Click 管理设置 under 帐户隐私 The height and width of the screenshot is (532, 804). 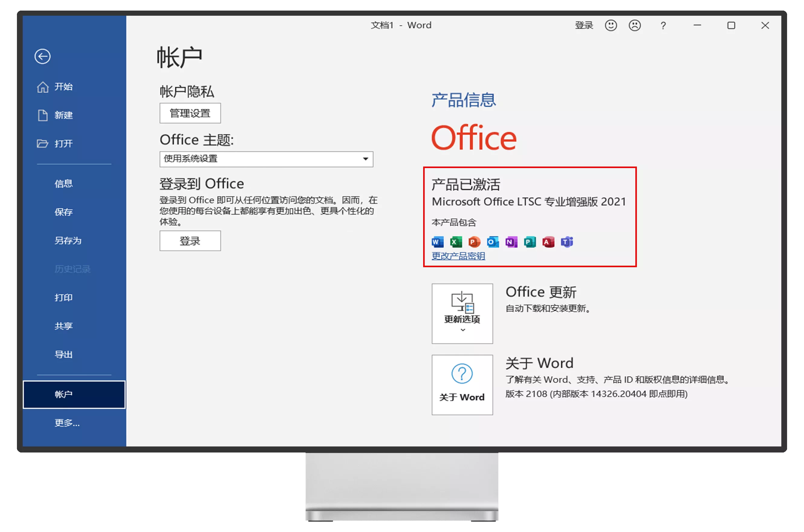tap(190, 113)
